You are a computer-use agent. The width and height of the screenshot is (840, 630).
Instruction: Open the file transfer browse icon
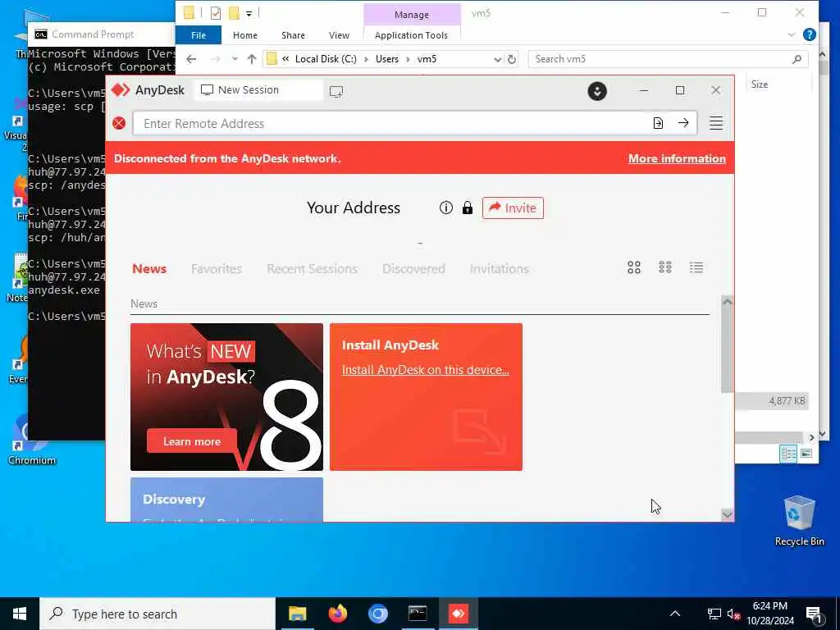658,123
